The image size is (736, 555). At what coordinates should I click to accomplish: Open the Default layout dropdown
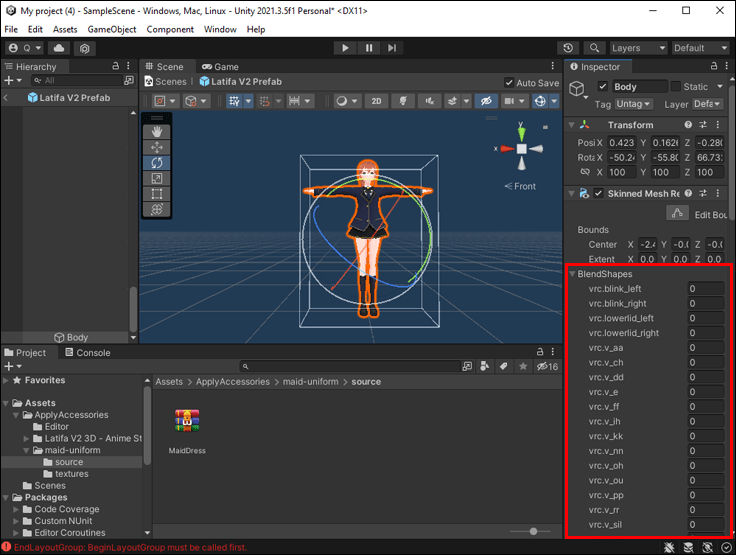click(x=700, y=48)
